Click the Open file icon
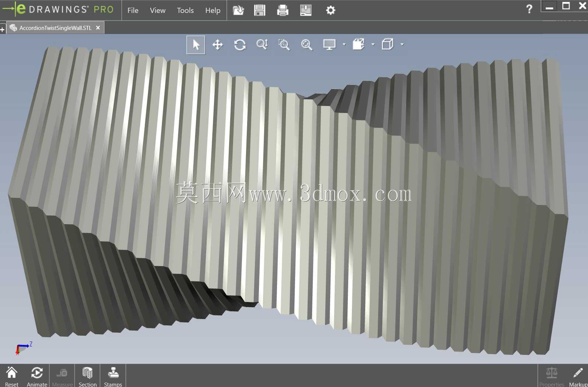Viewport: 588px width, 387px height. (238, 10)
